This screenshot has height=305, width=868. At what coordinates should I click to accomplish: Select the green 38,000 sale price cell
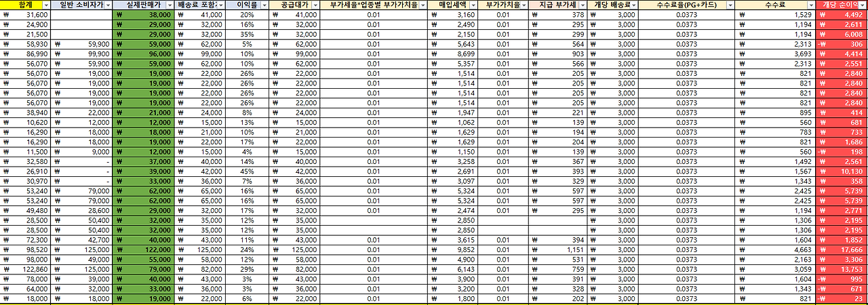144,14
